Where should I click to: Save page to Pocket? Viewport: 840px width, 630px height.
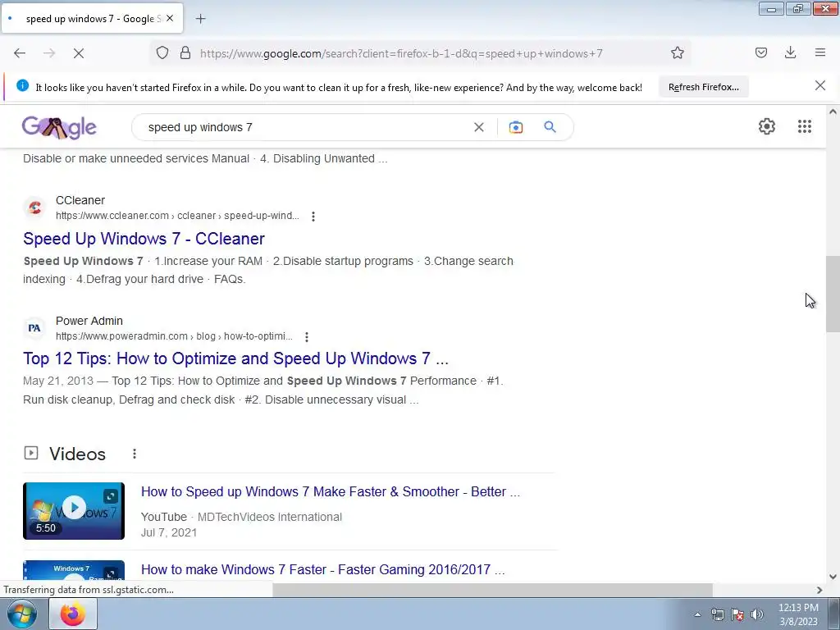tap(761, 52)
